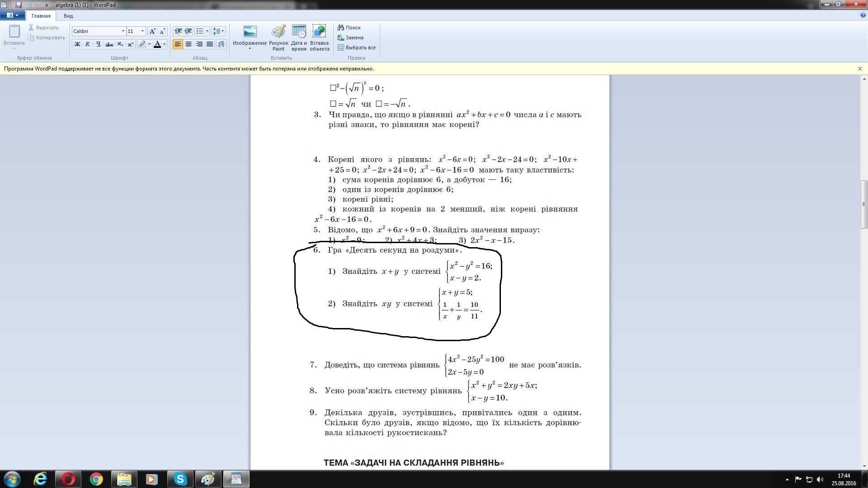Enable center text alignment

pyautogui.click(x=189, y=44)
